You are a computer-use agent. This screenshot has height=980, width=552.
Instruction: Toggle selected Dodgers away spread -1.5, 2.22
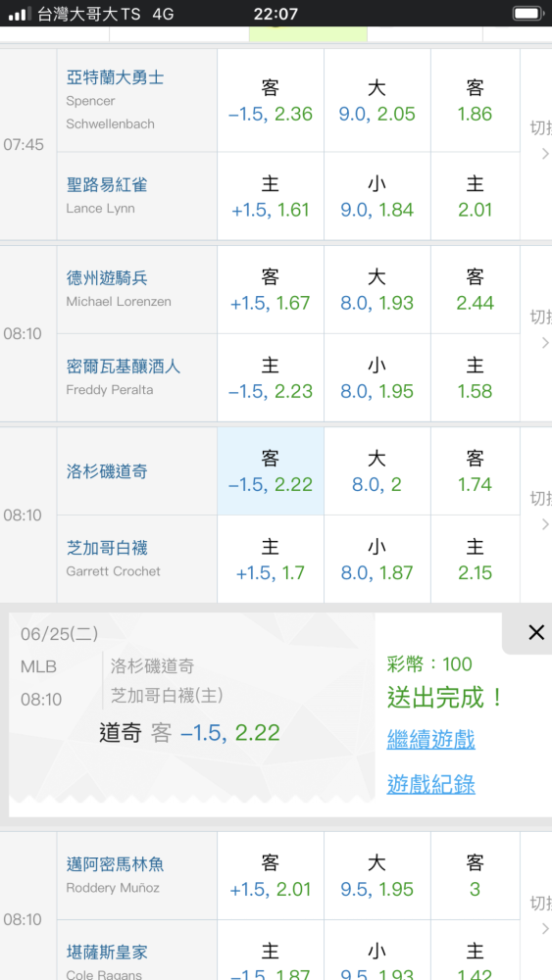tap(270, 471)
